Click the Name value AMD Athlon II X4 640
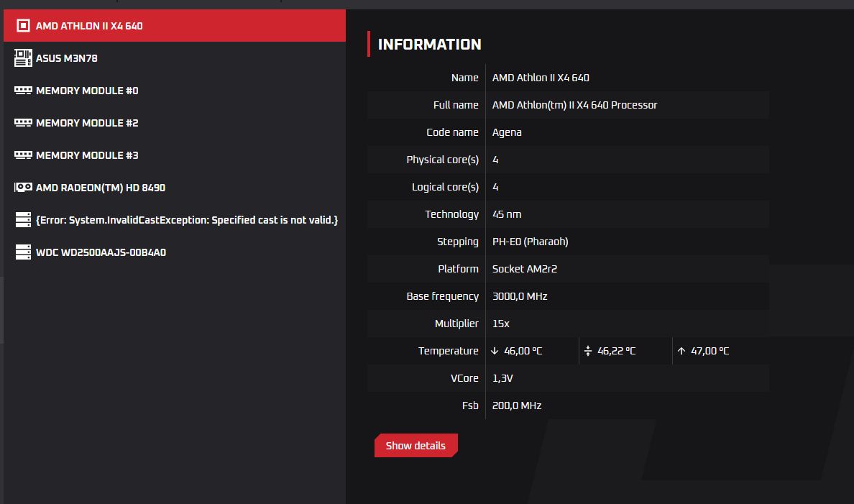The image size is (854, 504). (x=541, y=78)
